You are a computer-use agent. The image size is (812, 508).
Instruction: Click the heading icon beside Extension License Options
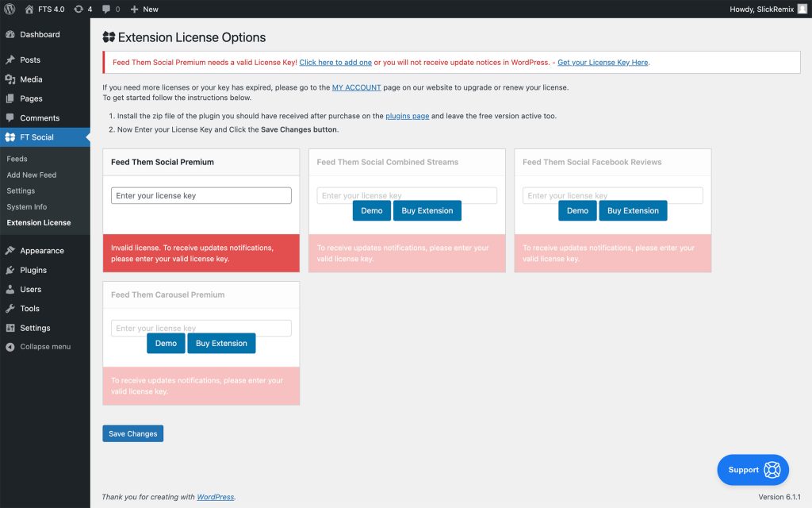click(x=109, y=37)
